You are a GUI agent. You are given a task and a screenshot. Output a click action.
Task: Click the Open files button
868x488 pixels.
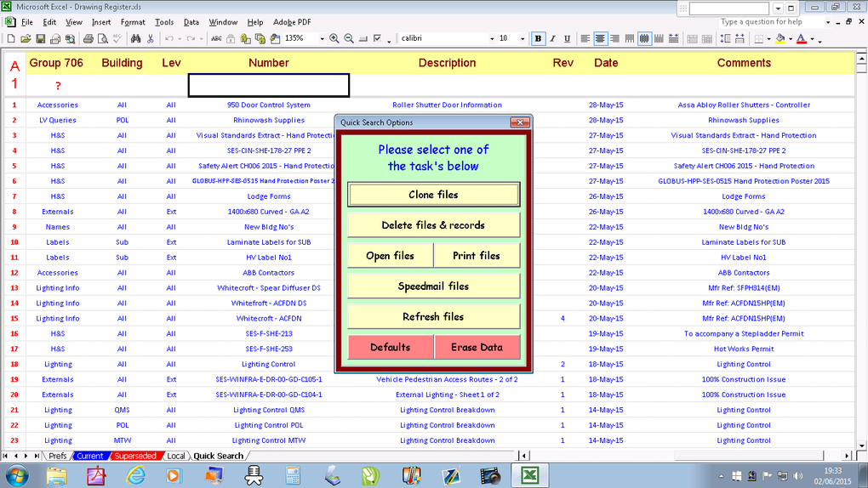[x=391, y=256]
